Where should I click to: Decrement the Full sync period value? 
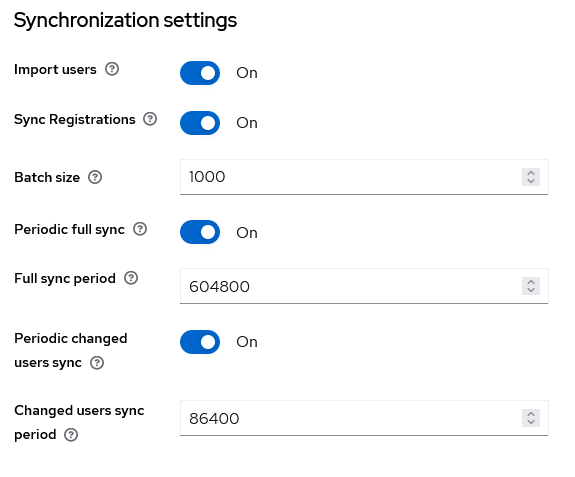531,290
